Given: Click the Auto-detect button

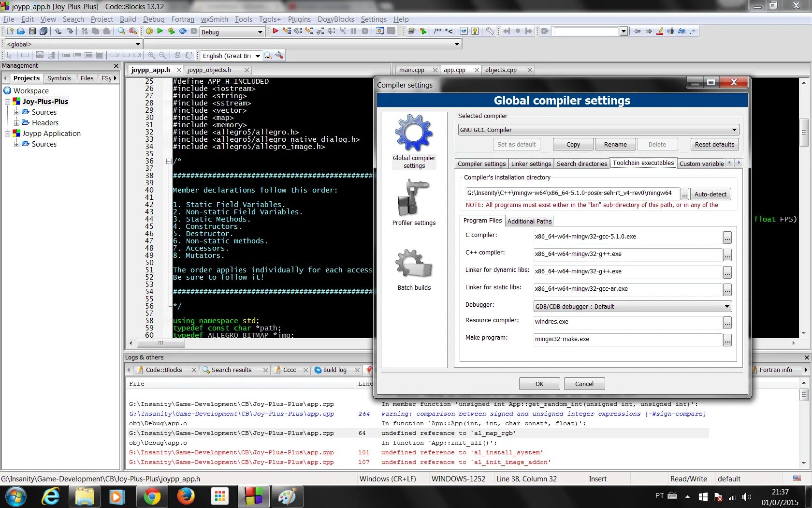Looking at the screenshot, I should pyautogui.click(x=710, y=194).
